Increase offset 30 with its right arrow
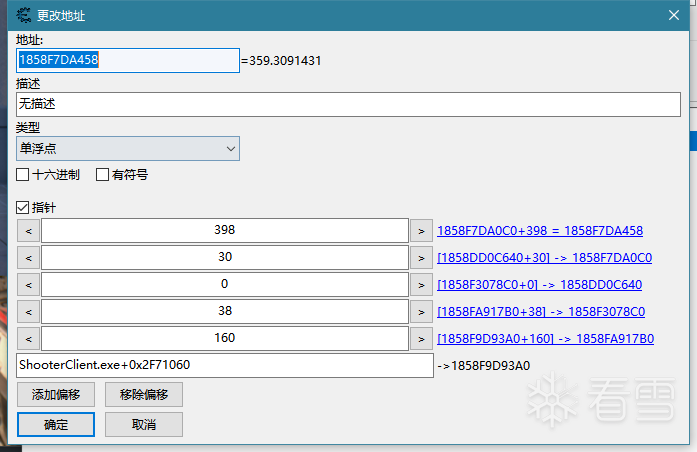The image size is (697, 452). [x=421, y=258]
